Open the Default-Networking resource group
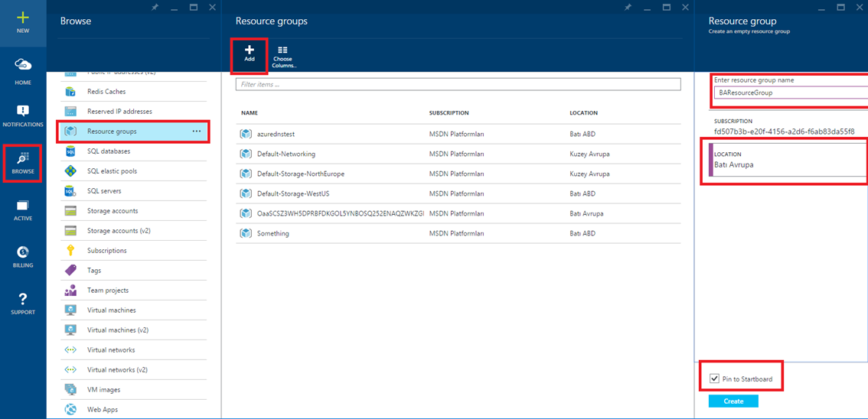 point(458,154)
